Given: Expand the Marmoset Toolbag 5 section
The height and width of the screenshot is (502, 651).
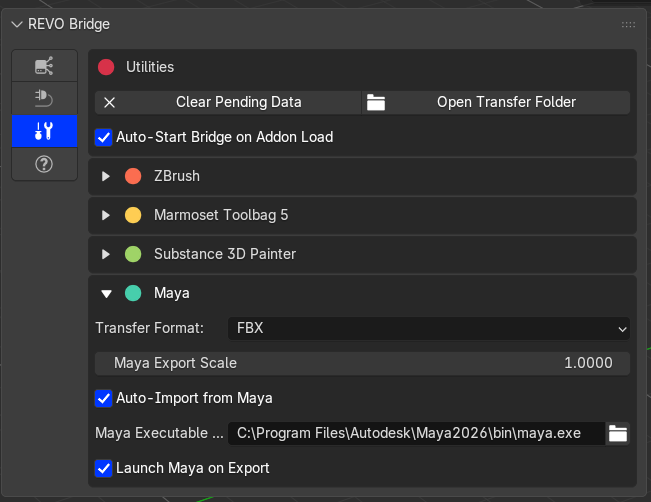Looking at the screenshot, I should (106, 215).
